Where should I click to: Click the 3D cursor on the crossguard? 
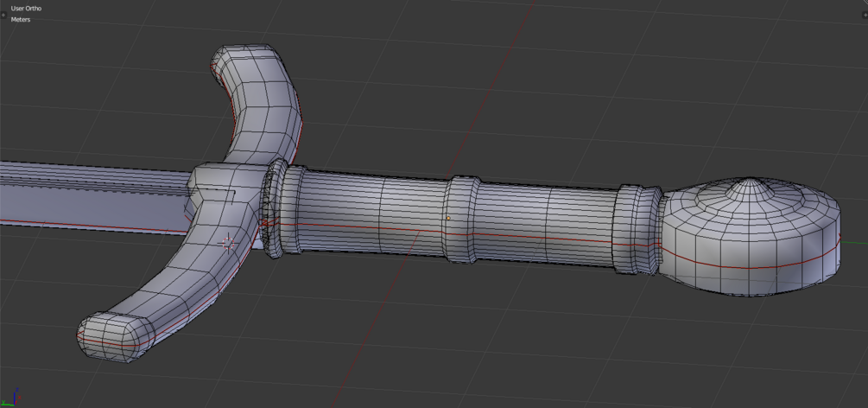pos(228,242)
